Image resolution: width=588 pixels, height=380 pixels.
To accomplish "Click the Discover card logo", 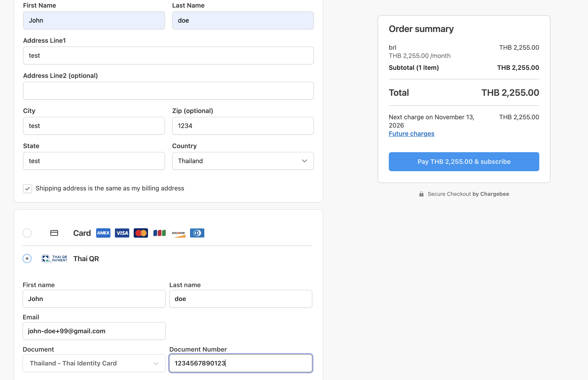I will 178,233.
